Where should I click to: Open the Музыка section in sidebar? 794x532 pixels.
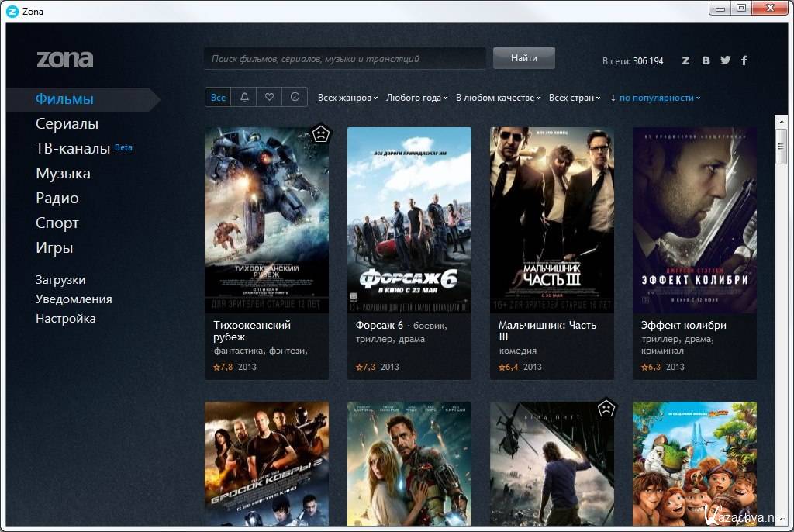[63, 174]
